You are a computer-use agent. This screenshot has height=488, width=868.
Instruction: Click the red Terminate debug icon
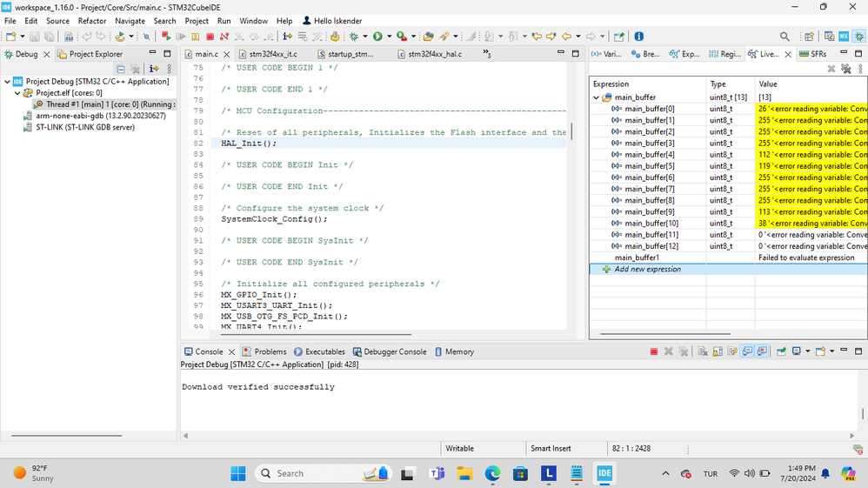[x=210, y=37]
